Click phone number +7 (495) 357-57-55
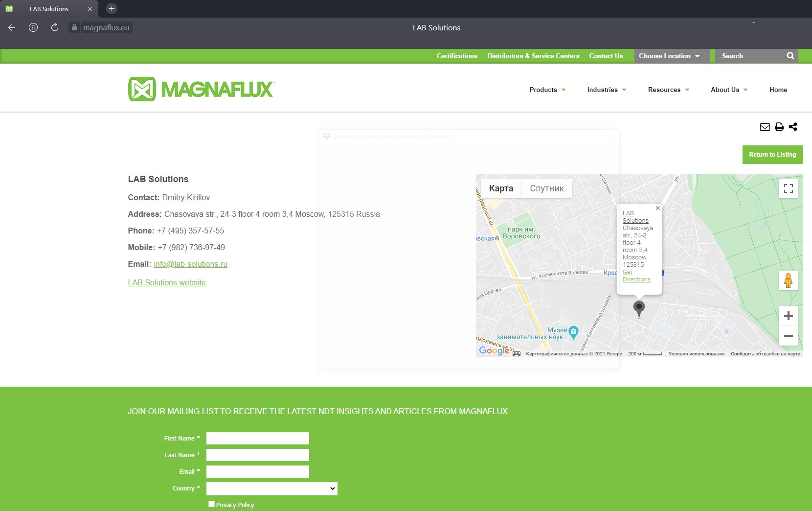812x511 pixels. pos(190,231)
